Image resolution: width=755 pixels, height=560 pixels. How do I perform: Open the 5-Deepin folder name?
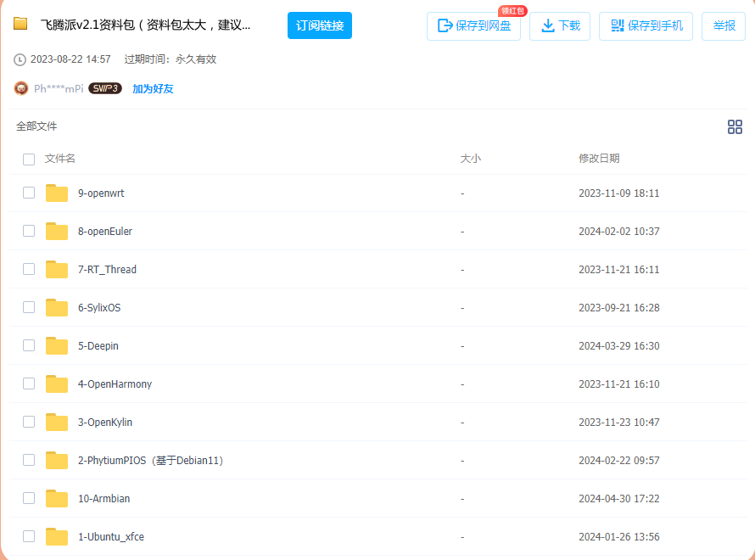coord(98,345)
